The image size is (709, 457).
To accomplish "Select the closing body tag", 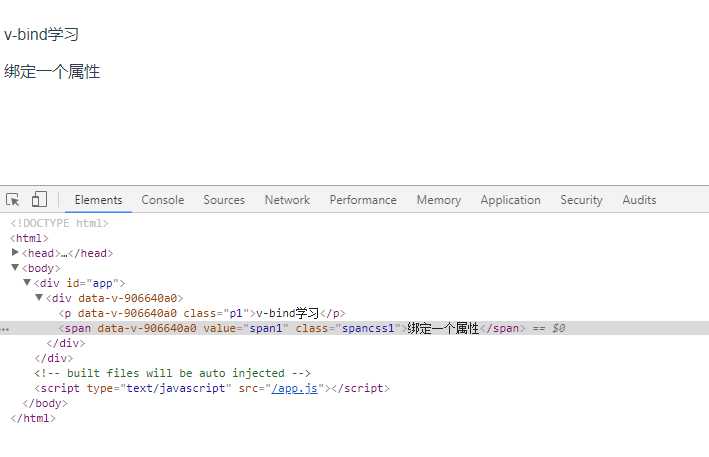I will 45,403.
